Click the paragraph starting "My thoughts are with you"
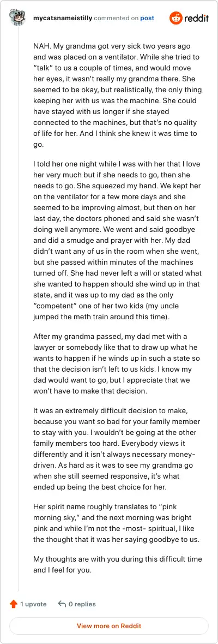The width and height of the screenshot is (218, 644). [x=112, y=565]
